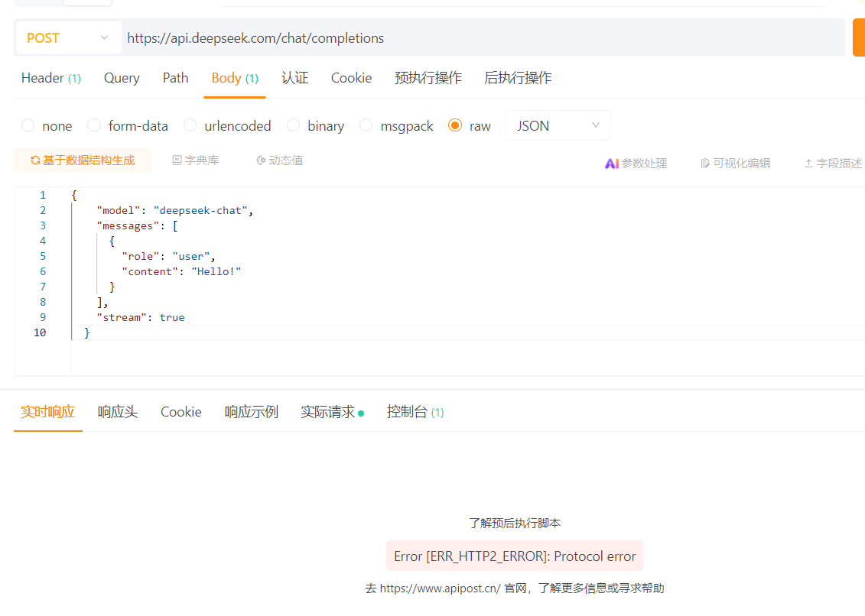865x616 pixels.
Task: Click the 了解预后执行脚本 link
Action: 515,523
